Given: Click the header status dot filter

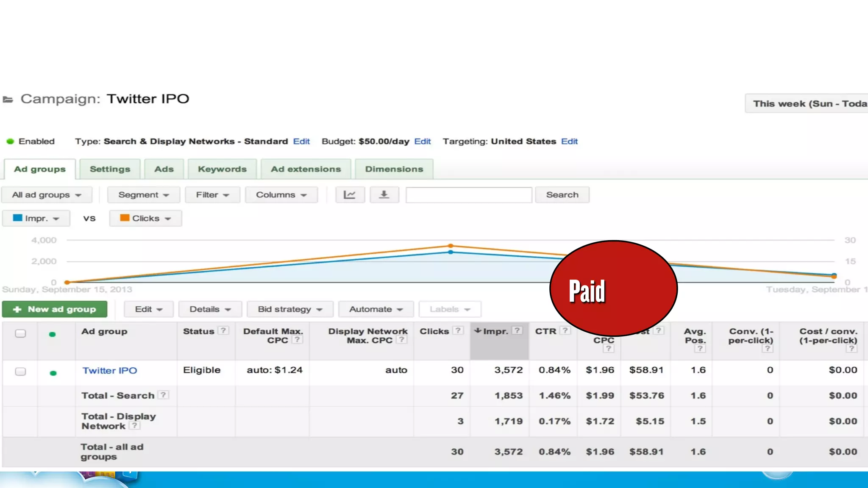Looking at the screenshot, I should 53,334.
